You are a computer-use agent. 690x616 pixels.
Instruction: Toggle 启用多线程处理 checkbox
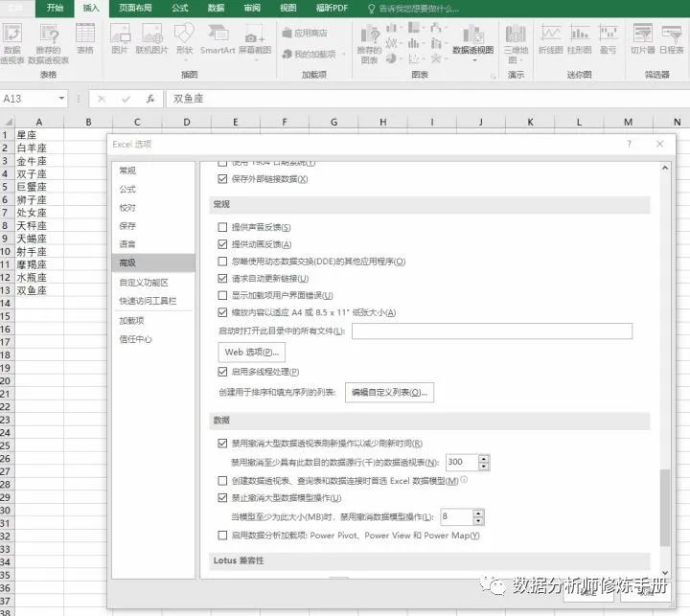222,372
